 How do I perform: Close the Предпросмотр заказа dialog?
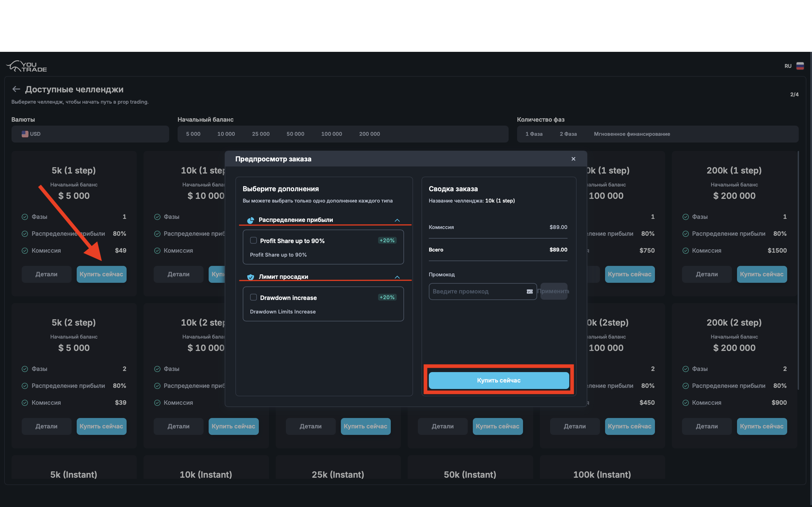(x=573, y=159)
